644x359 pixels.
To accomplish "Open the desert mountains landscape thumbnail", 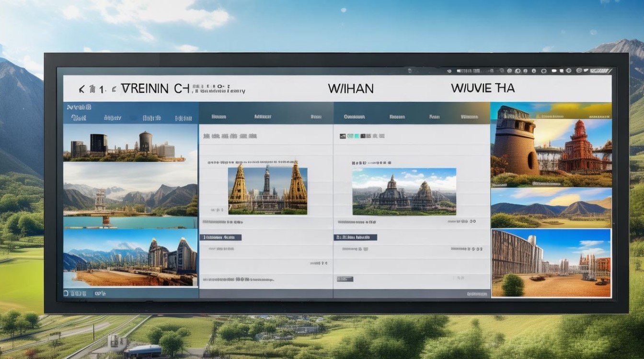I will [551, 208].
